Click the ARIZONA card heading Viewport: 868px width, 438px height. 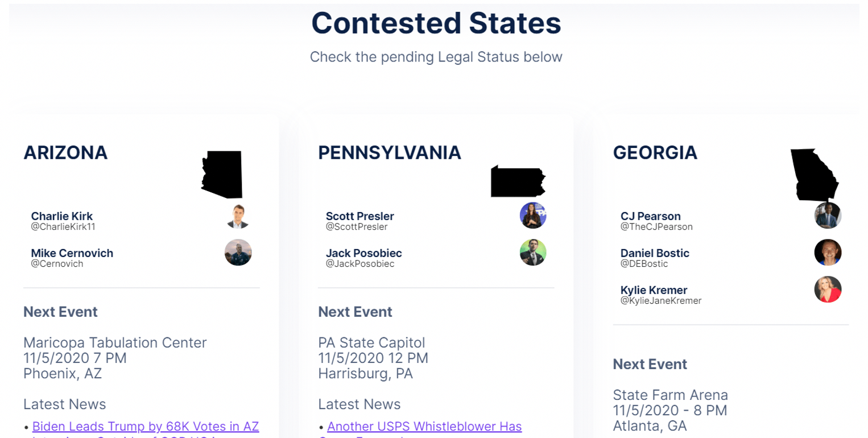[65, 152]
